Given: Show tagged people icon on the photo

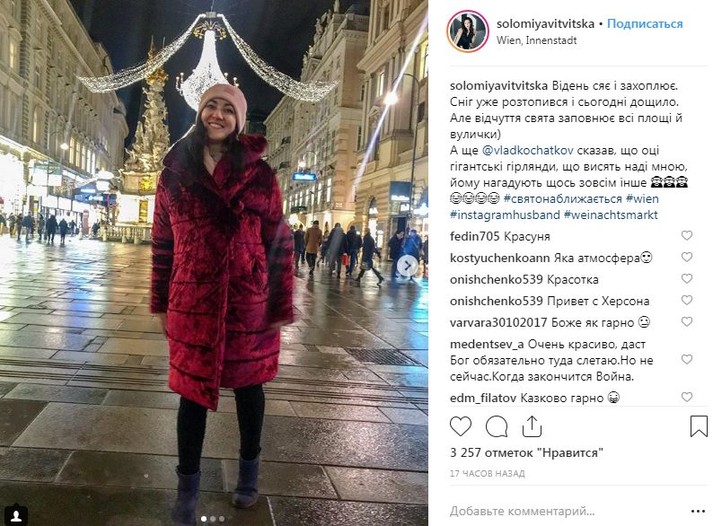Looking at the screenshot, I should click(x=16, y=516).
